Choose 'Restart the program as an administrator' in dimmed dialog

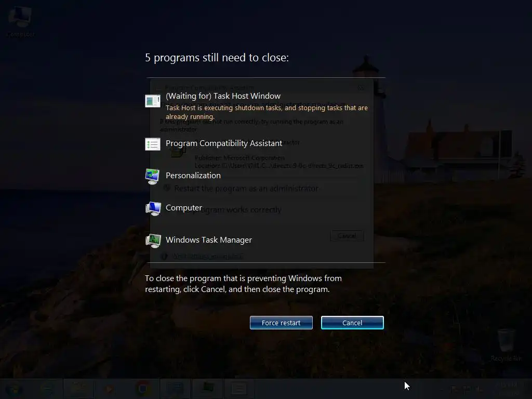(246, 188)
